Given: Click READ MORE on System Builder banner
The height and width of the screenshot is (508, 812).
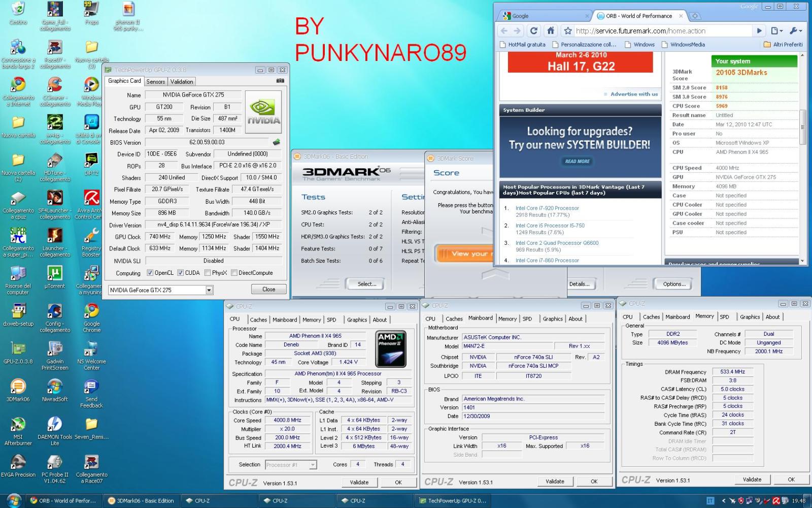Looking at the screenshot, I should click(577, 161).
